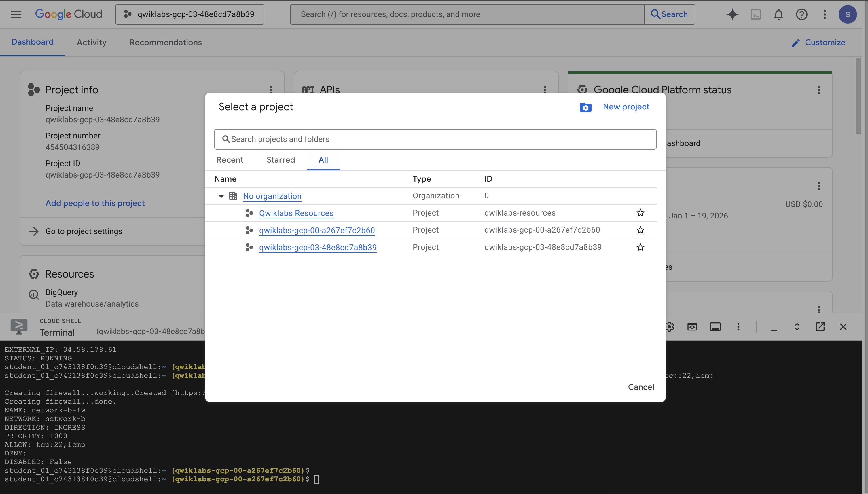Open the help question mark icon
Viewport: 868px width, 494px height.
[x=802, y=14]
